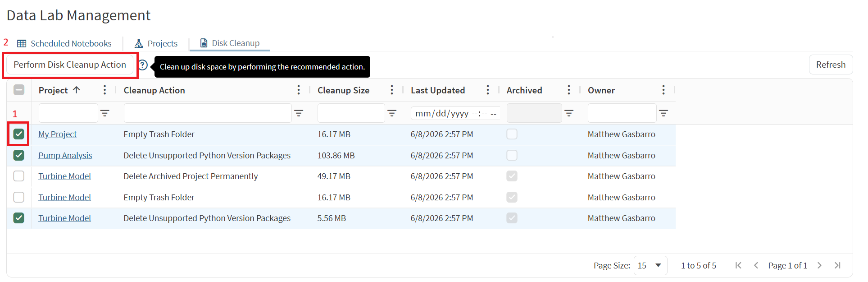Viewport: 868px width, 282px height.
Task: Open the Pump Analysis link
Action: [65, 155]
